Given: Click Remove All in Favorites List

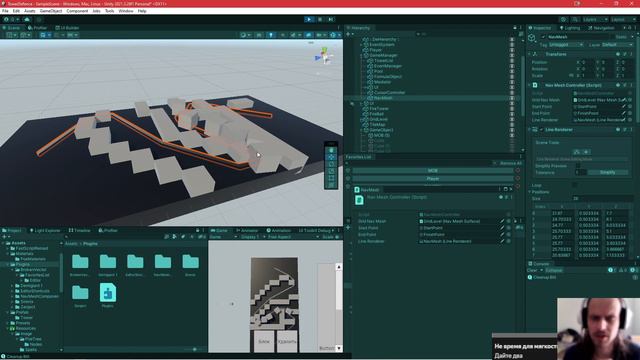Looking at the screenshot, I should coord(511,163).
